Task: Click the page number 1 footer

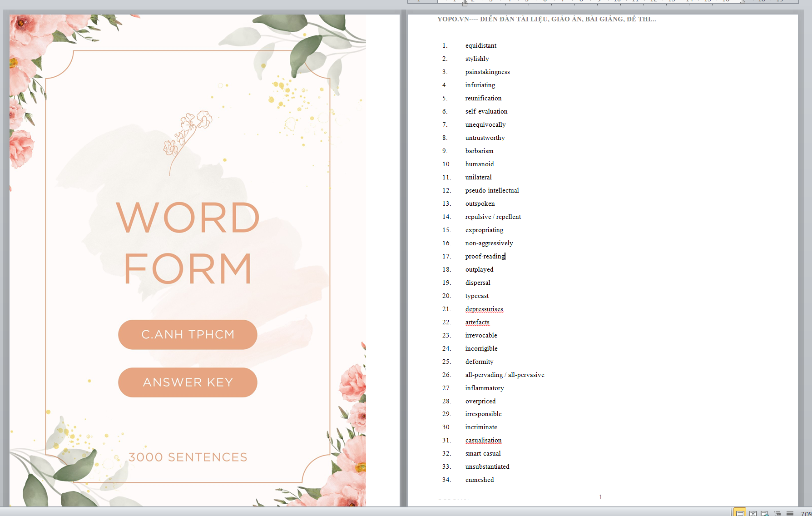Action: click(600, 497)
